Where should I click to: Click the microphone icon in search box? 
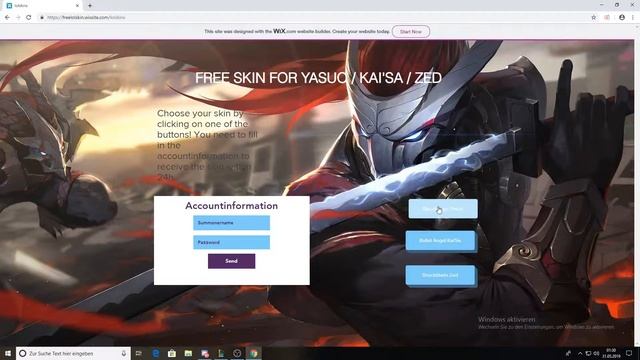124,353
